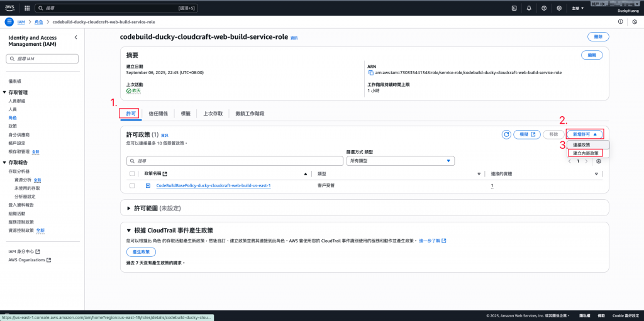Viewport: 644px width, 321px height.
Task: Open AWS Organizations external link
Action: (30, 260)
